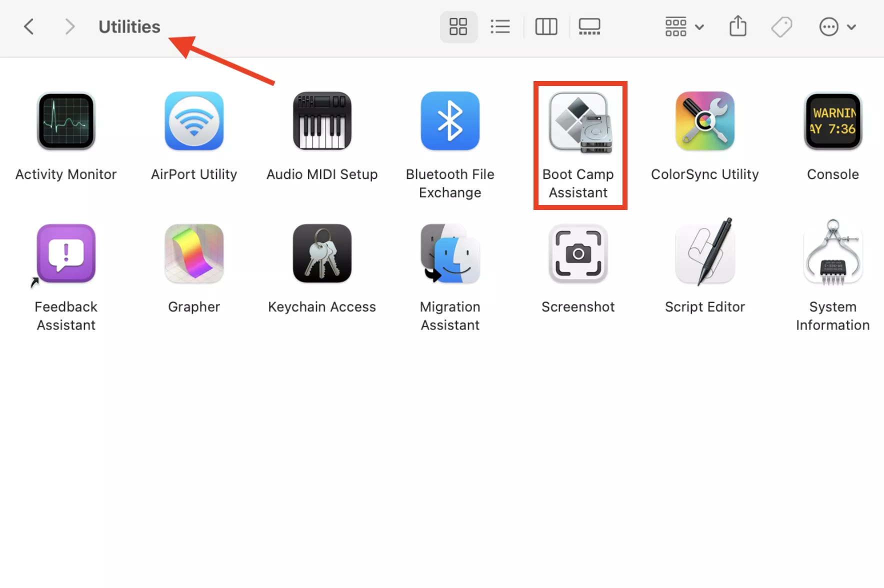Switch to gallery view
884x588 pixels.
[x=589, y=26]
